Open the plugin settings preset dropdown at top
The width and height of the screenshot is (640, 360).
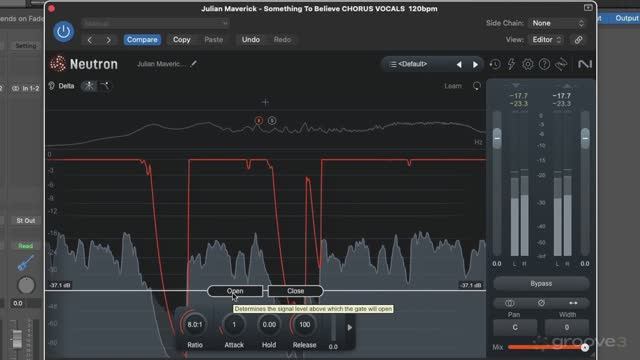[x=155, y=23]
